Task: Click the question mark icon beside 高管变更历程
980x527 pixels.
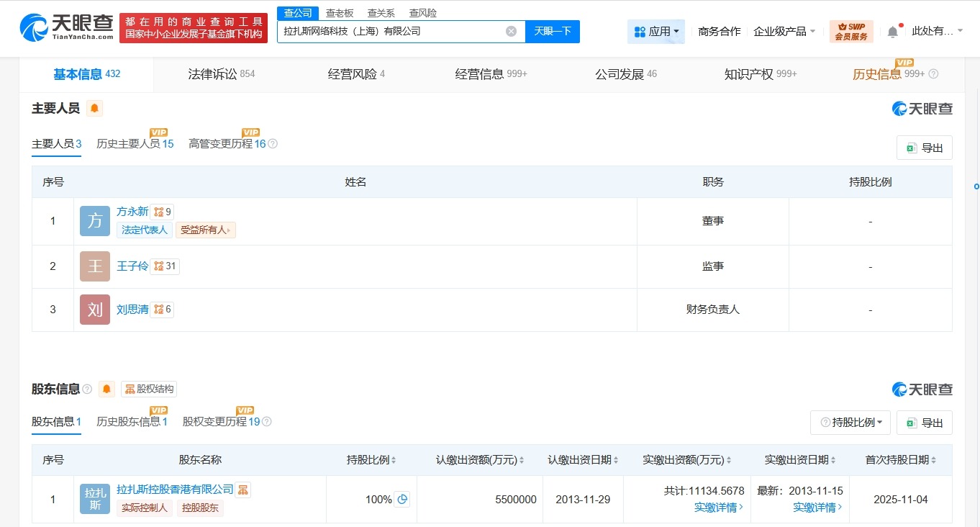Action: (x=271, y=144)
